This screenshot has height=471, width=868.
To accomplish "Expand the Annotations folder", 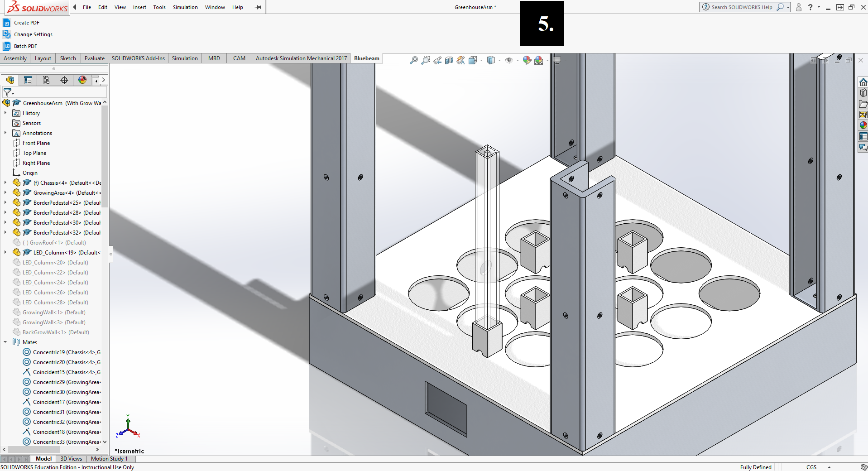I will [x=5, y=133].
